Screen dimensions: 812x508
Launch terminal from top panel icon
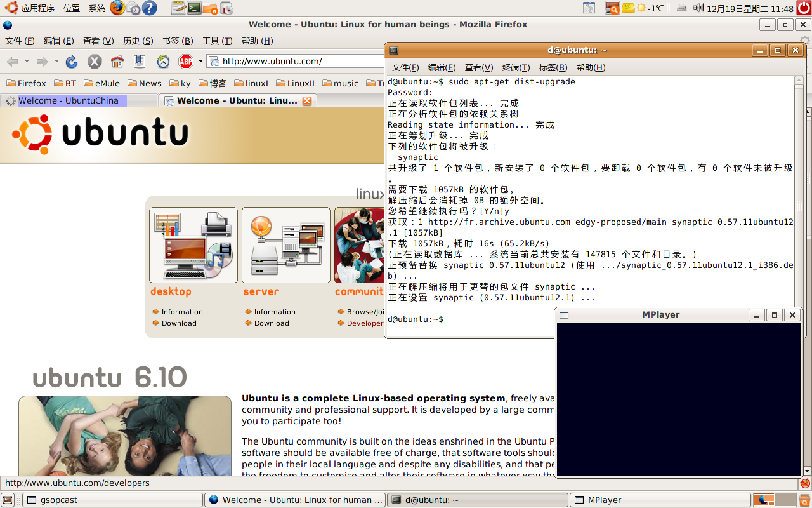pyautogui.click(x=195, y=8)
